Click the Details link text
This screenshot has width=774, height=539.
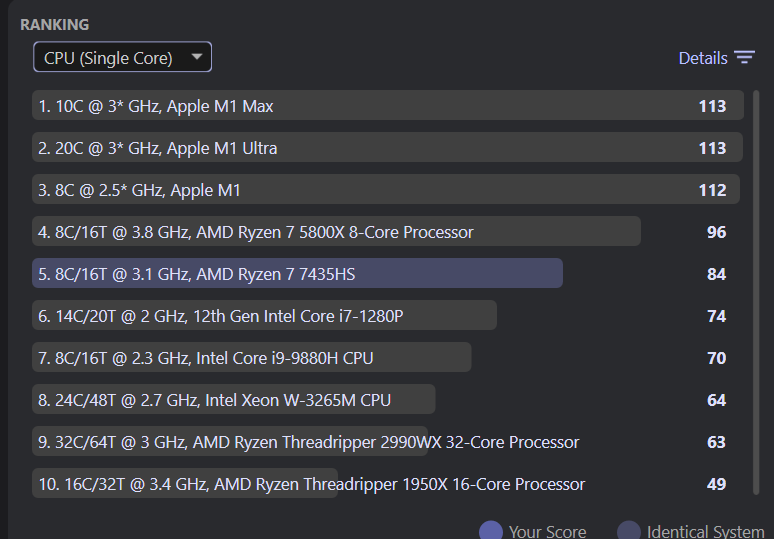point(703,58)
